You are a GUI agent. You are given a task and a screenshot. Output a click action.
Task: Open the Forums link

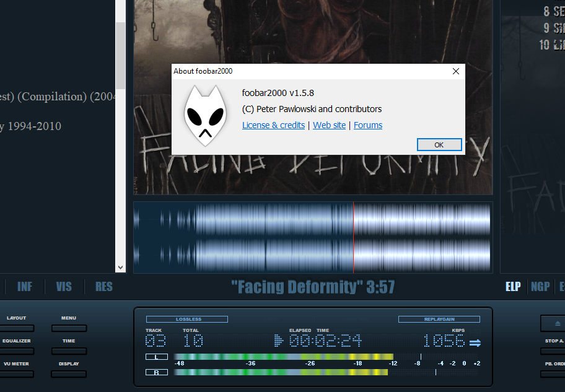pyautogui.click(x=368, y=125)
